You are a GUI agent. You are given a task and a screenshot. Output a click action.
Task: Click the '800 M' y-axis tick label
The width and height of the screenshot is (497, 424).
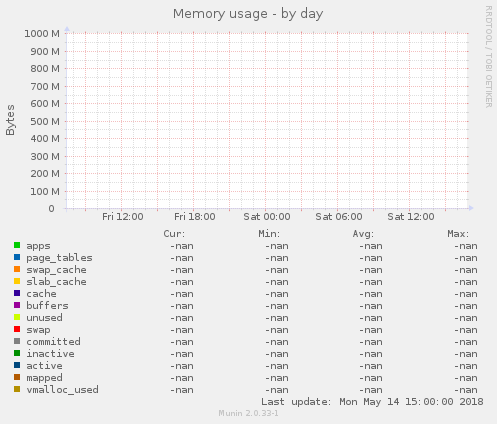click(45, 69)
